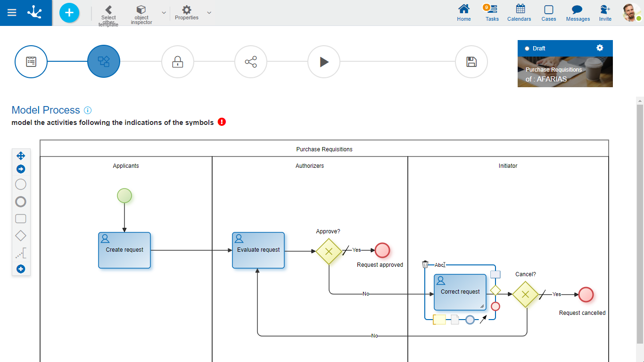Open Calendars

(519, 13)
